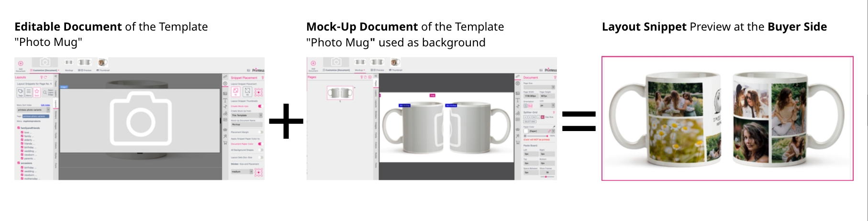Click the help icon in Snippet Placement header
The width and height of the screenshot is (868, 221).
click(x=263, y=77)
